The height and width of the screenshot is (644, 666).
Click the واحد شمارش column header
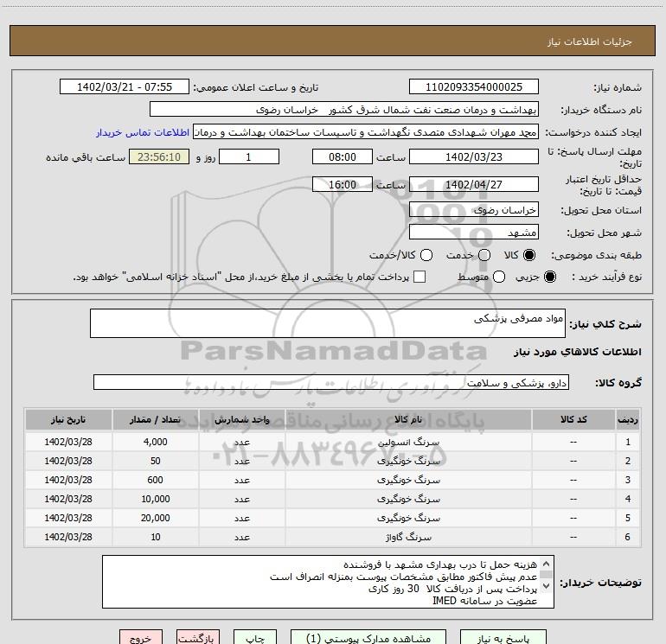(241, 419)
